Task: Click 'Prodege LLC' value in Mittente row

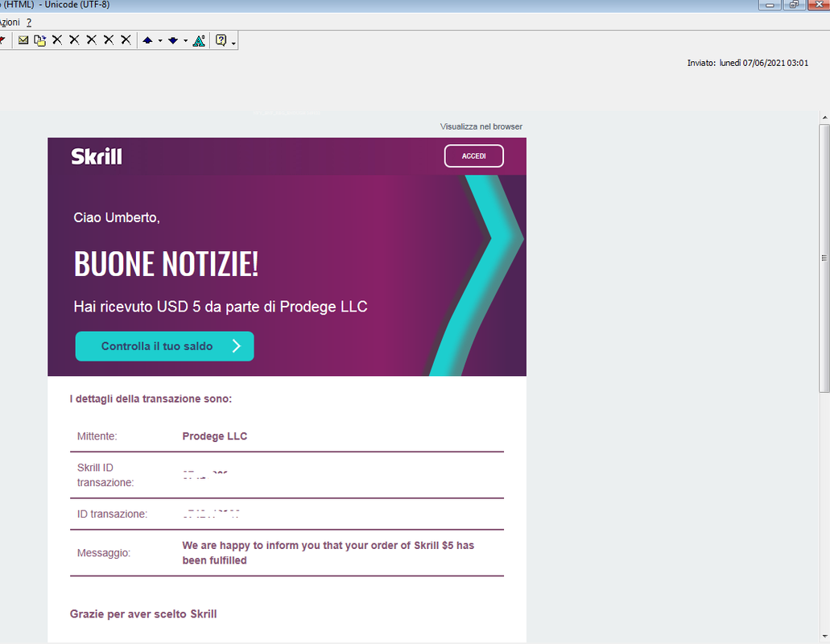Action: click(214, 436)
